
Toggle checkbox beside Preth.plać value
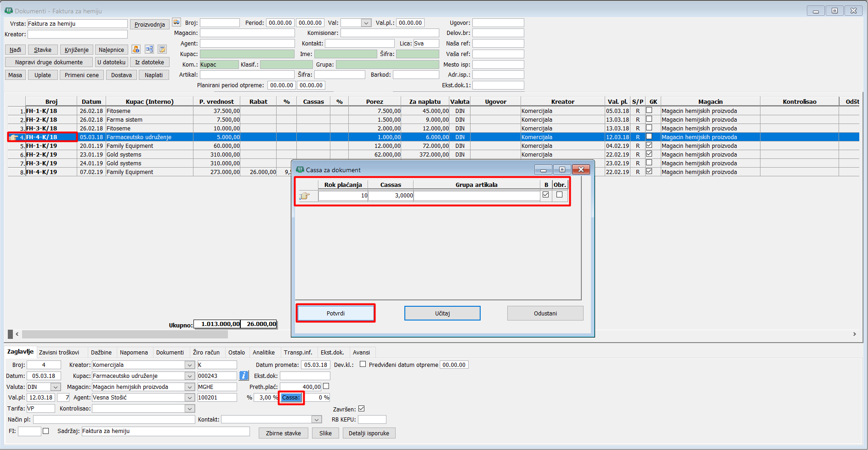click(326, 386)
